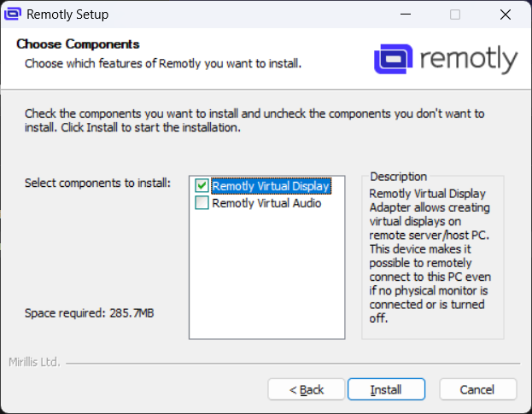This screenshot has width=532, height=414.
Task: Click the 'Remotly Setup' window title
Action: (x=67, y=15)
